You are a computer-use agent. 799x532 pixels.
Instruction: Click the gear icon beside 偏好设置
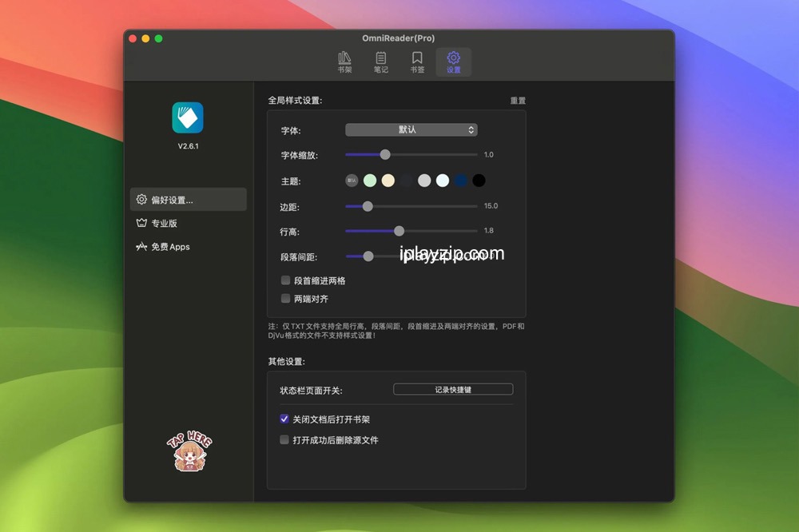click(141, 199)
